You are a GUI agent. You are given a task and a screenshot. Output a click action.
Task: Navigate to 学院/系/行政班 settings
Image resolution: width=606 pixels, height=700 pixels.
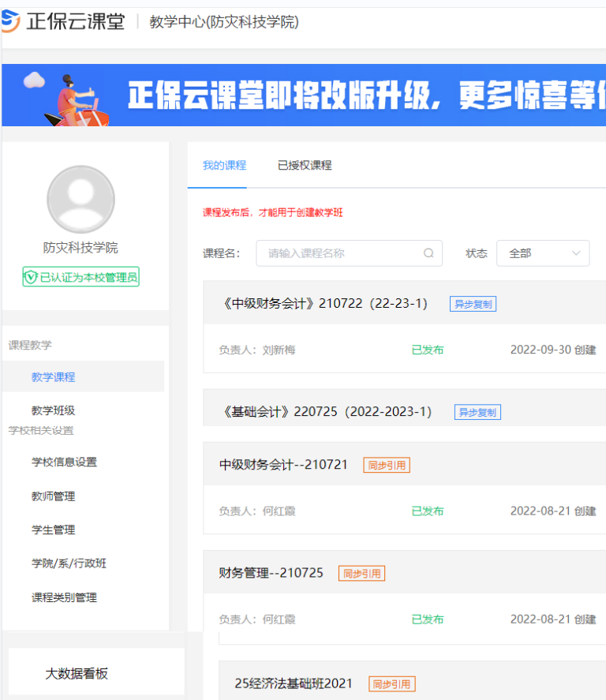coord(69,563)
